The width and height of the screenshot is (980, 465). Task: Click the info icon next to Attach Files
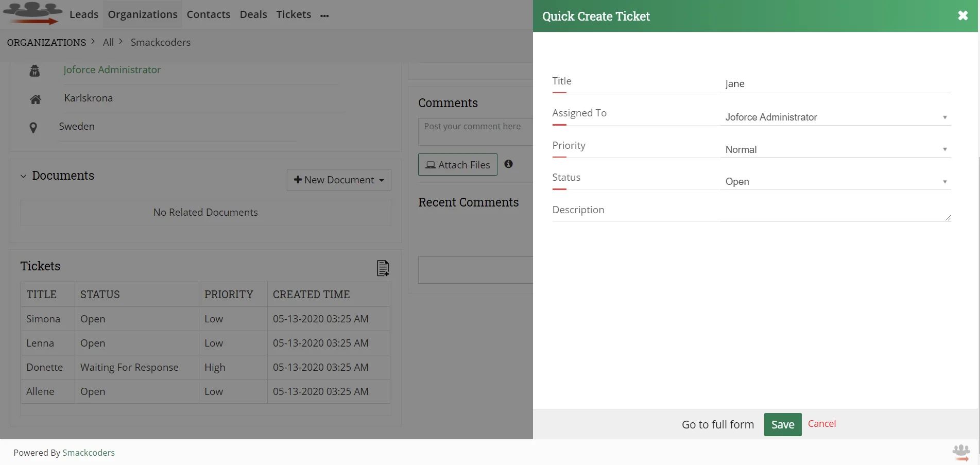tap(508, 164)
